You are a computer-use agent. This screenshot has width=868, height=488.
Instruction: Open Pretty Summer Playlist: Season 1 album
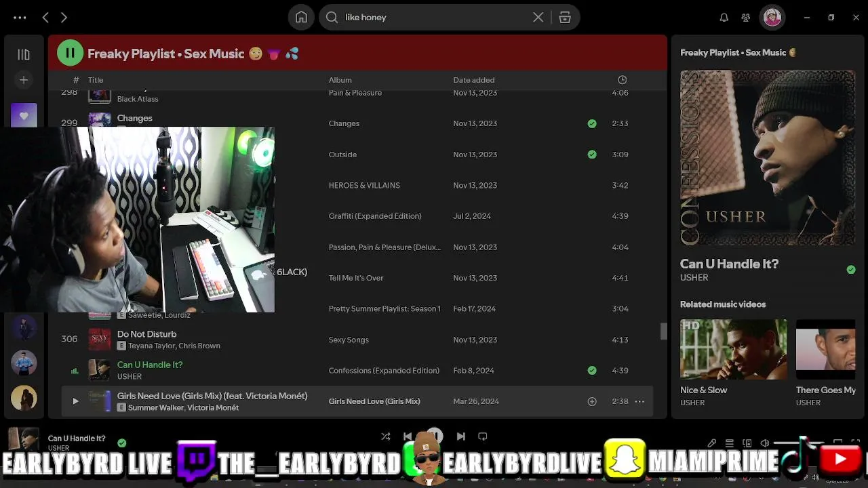[x=384, y=309]
